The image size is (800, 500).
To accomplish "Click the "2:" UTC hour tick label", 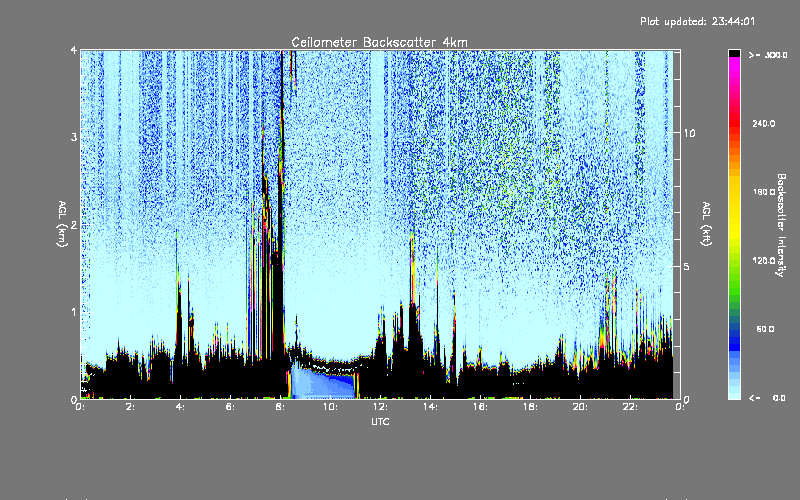I will [131, 407].
